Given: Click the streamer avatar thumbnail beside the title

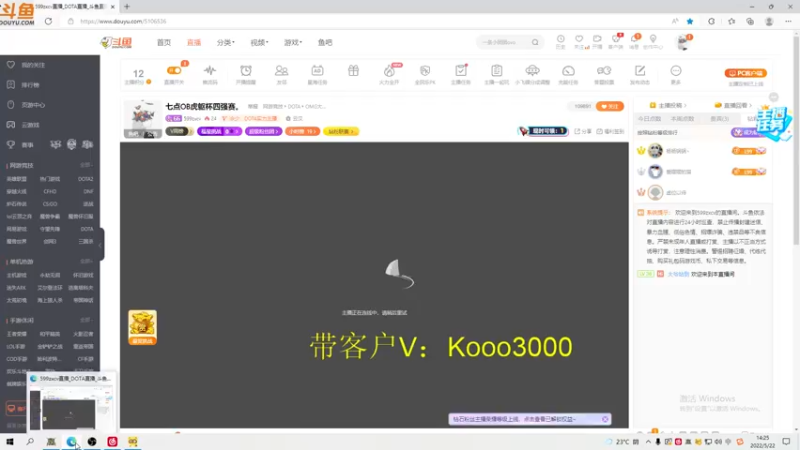Looking at the screenshot, I should pos(143,119).
